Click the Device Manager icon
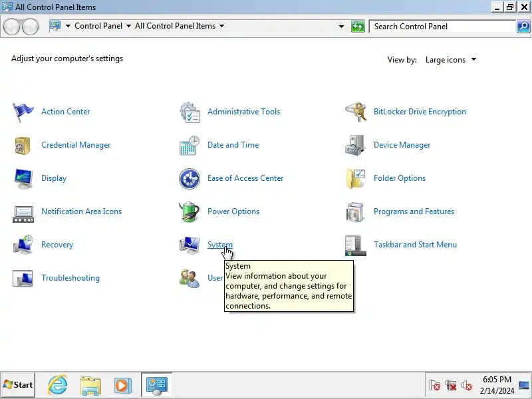The height and width of the screenshot is (399, 532). (x=355, y=145)
